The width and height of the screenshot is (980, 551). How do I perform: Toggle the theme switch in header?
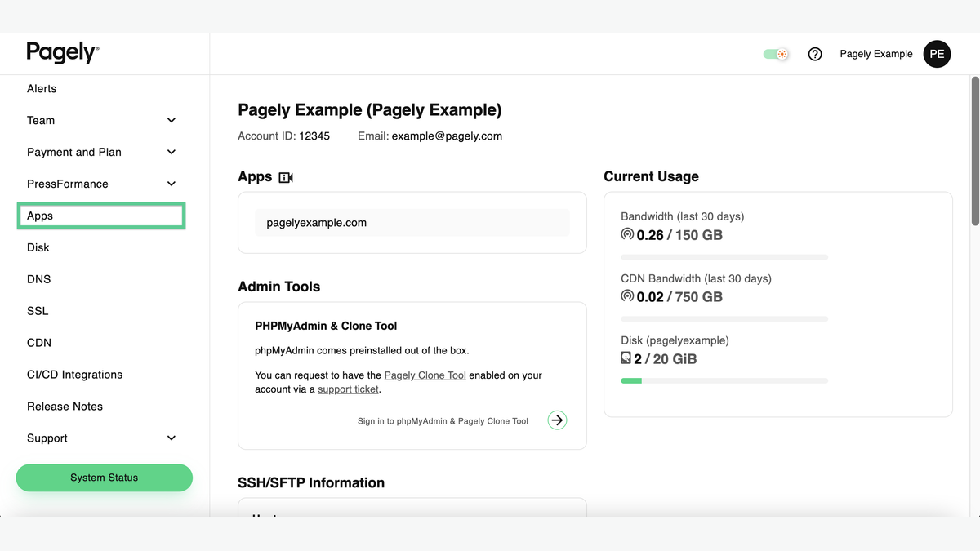click(776, 54)
